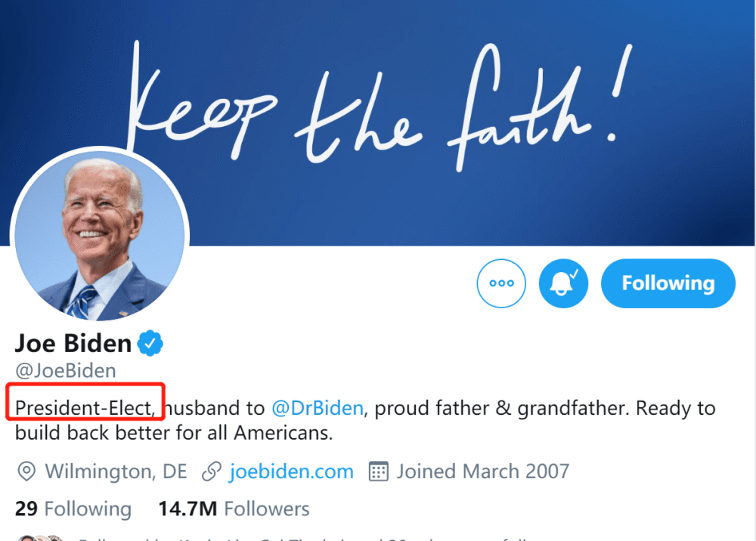Click the 'Wilmington, DE' location text
The width and height of the screenshot is (756, 541).
[x=116, y=471]
